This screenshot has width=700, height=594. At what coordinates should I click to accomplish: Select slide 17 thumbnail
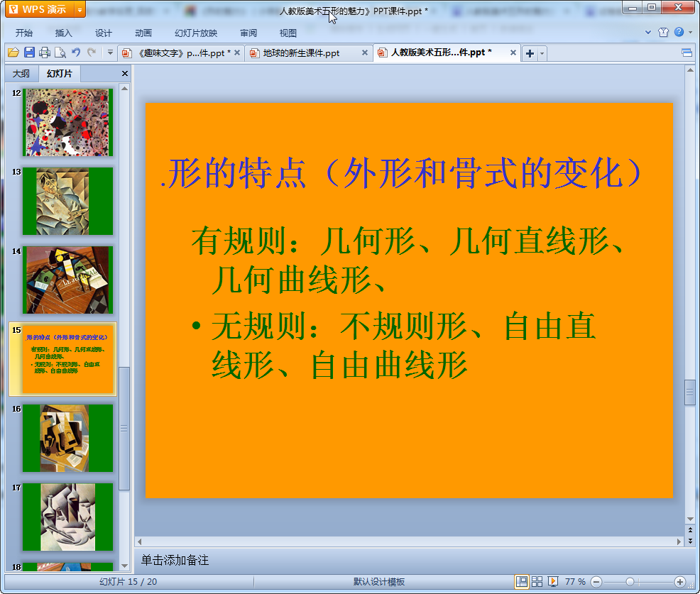tap(68, 517)
